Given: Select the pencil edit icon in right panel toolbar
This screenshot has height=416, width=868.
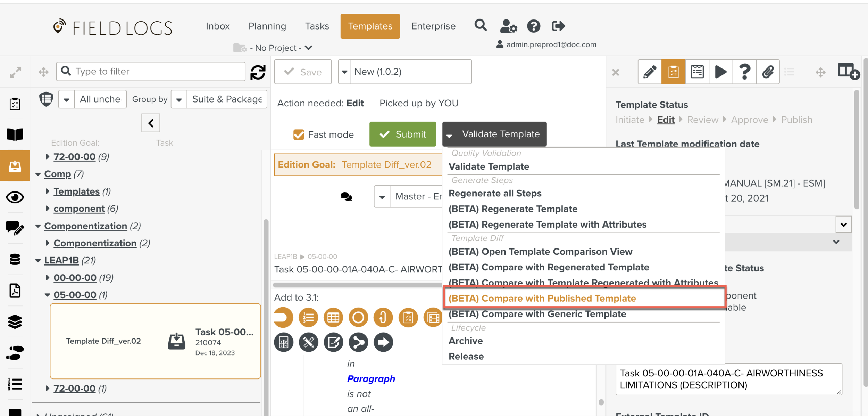Looking at the screenshot, I should click(x=650, y=72).
